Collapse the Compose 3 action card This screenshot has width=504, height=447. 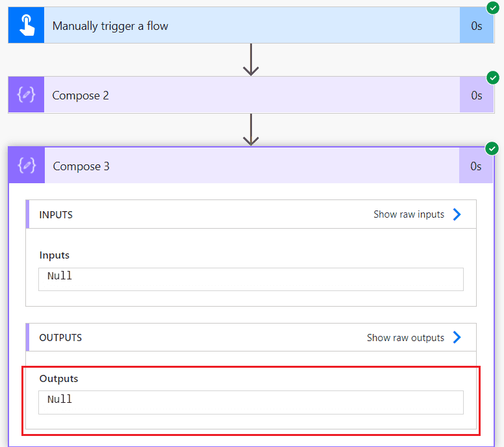(252, 166)
